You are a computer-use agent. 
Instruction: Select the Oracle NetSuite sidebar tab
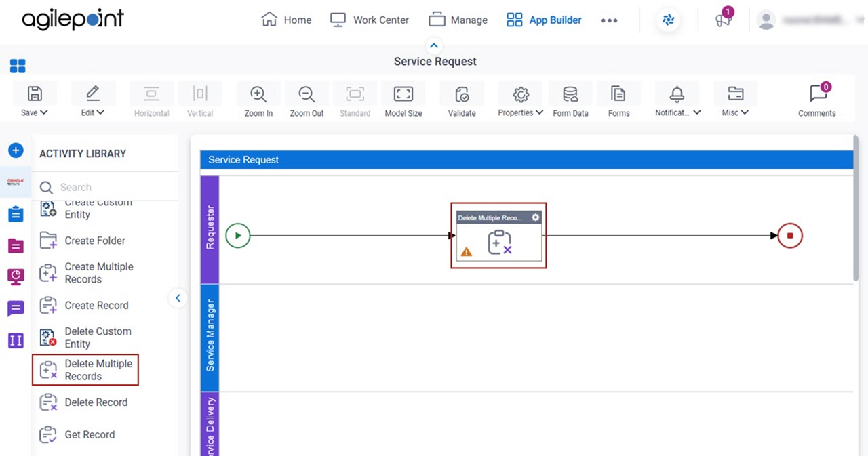pyautogui.click(x=16, y=182)
